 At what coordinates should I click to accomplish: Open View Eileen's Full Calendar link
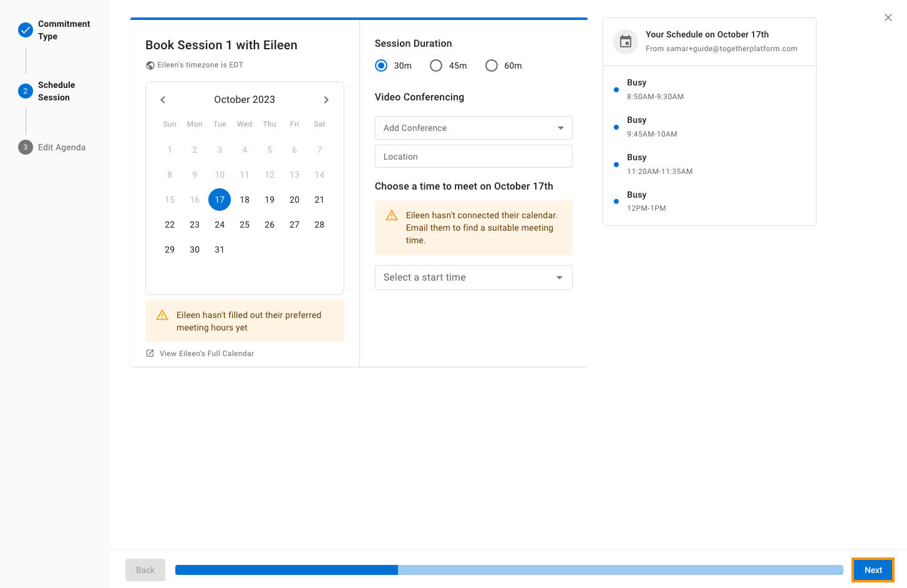point(206,354)
